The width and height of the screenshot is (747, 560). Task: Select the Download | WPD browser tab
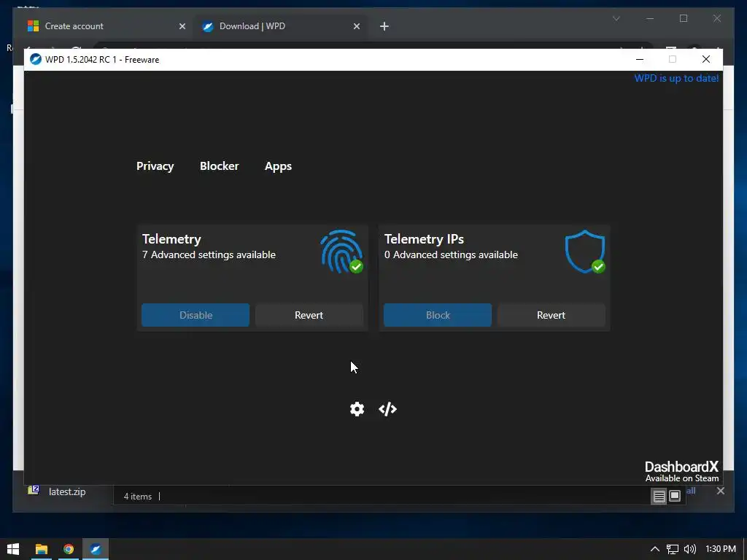coord(279,26)
